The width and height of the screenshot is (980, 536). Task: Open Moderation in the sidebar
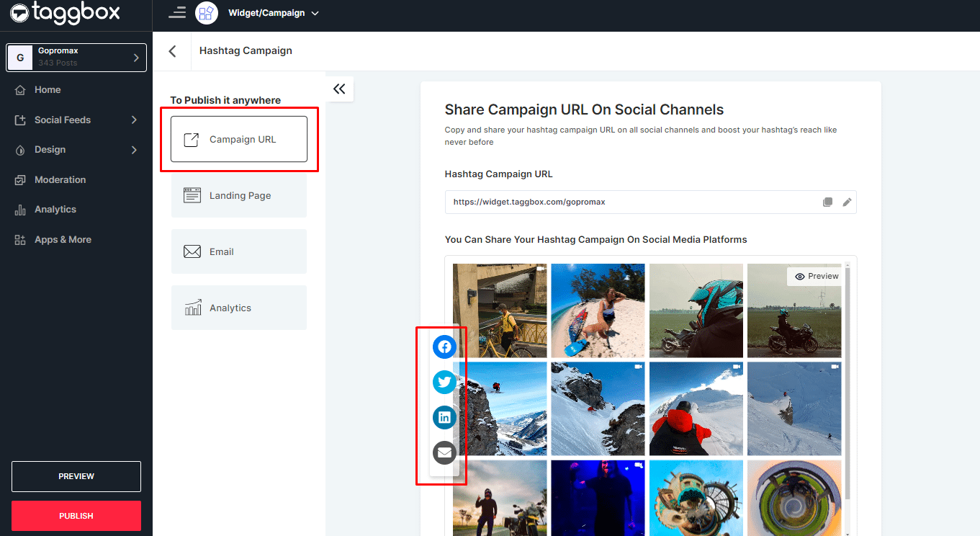coord(60,180)
